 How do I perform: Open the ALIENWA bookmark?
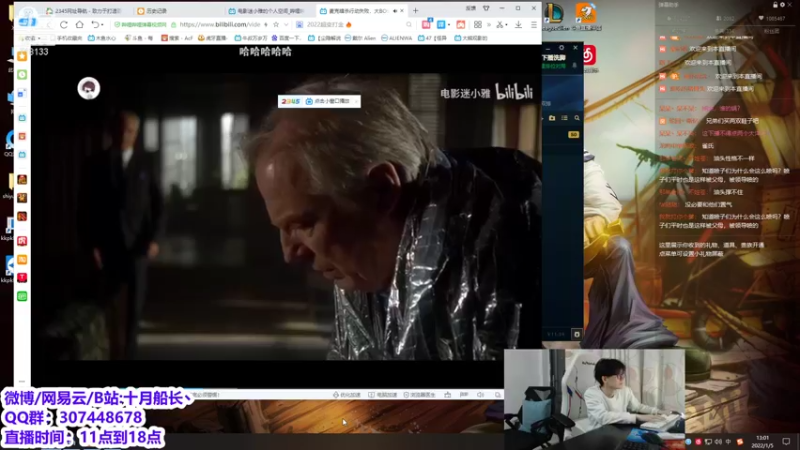click(396, 38)
